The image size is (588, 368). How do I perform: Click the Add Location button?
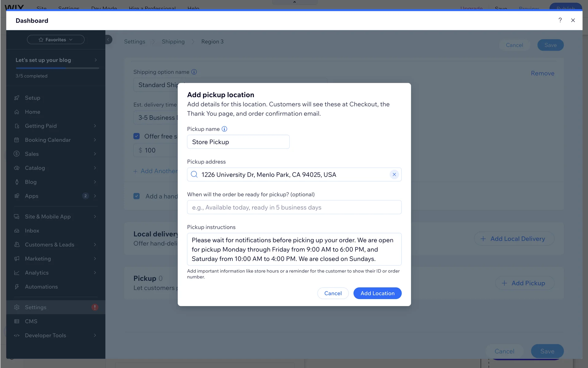coord(377,293)
